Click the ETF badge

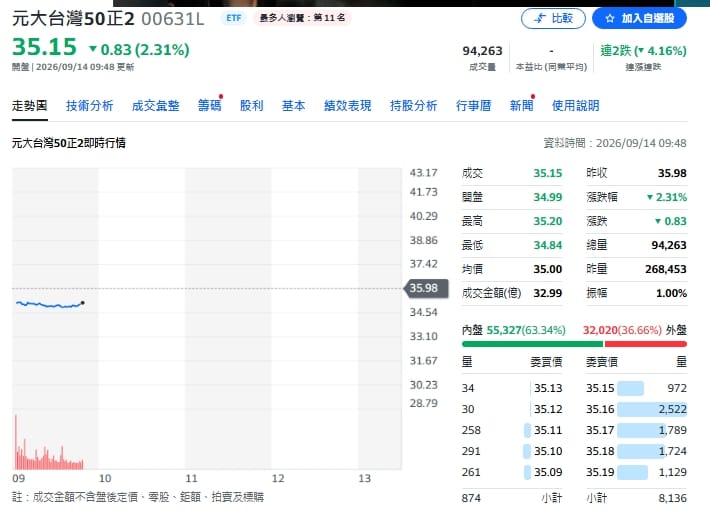[x=234, y=18]
